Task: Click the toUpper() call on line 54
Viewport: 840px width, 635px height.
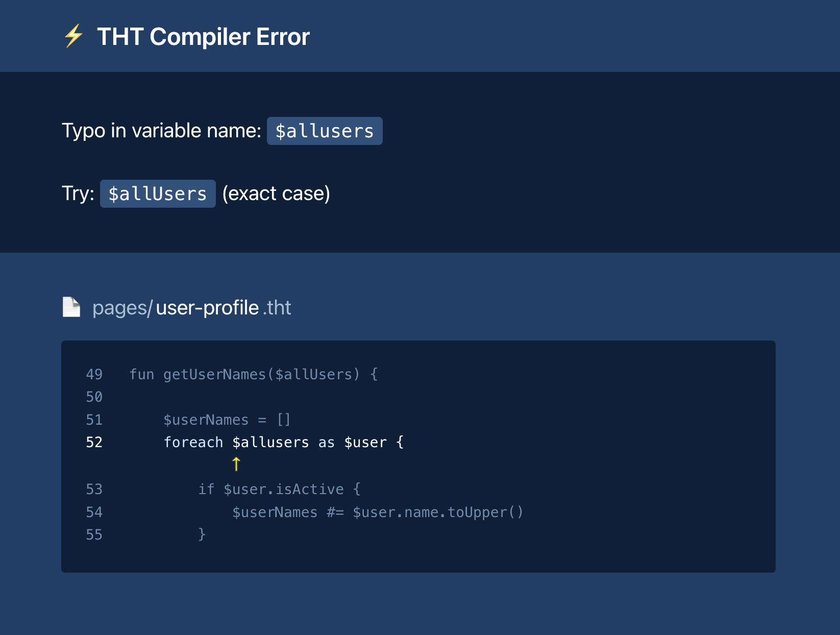Action: click(x=485, y=512)
